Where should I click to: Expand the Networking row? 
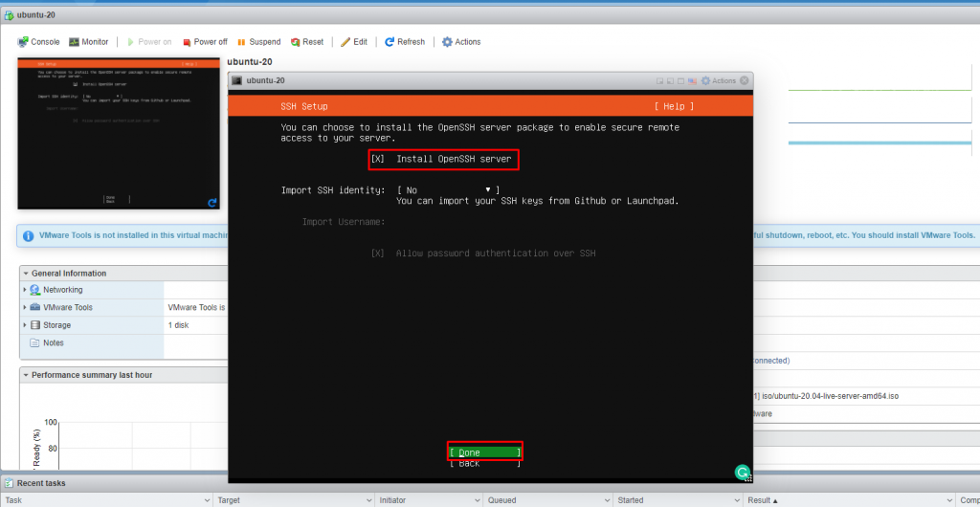click(x=25, y=290)
